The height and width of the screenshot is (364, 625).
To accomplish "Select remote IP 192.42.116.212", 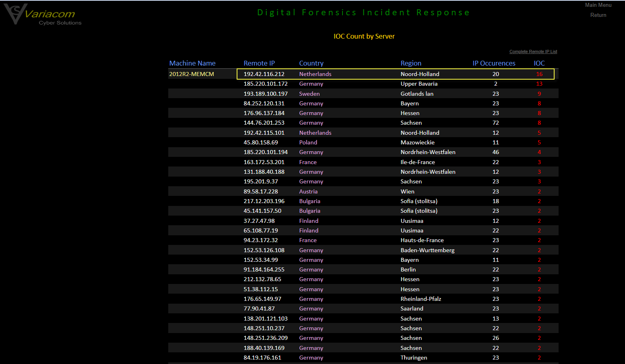I will [264, 74].
